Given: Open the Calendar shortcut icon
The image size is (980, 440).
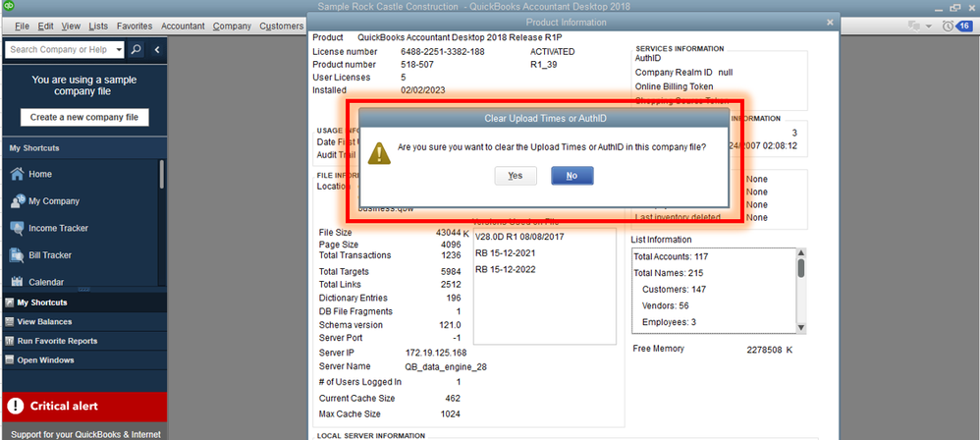Looking at the screenshot, I should click(18, 282).
